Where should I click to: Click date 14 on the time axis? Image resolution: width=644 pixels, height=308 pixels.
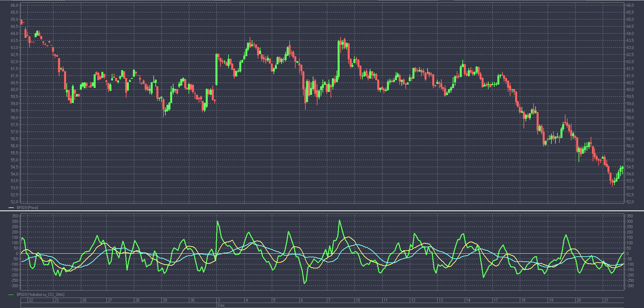[468, 300]
